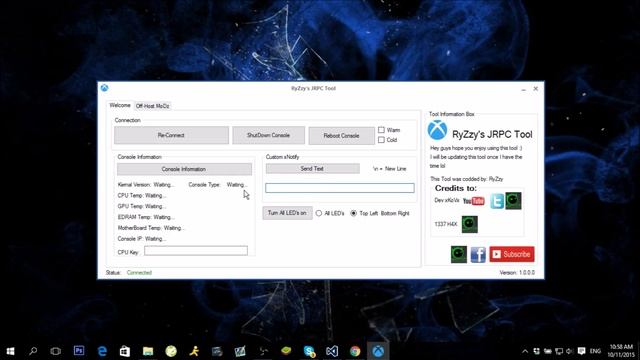Image resolution: width=640 pixels, height=360 pixels.
Task: Enable the Warm reboot checkbox
Action: (381, 130)
